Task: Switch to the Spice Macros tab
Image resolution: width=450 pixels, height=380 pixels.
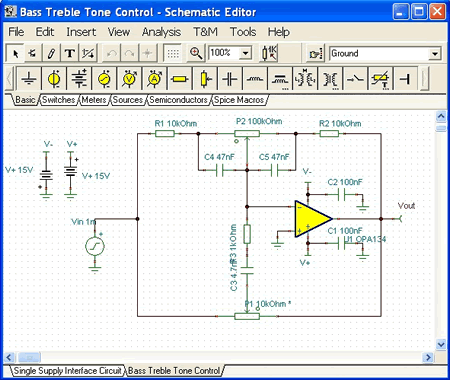Action: point(239,100)
